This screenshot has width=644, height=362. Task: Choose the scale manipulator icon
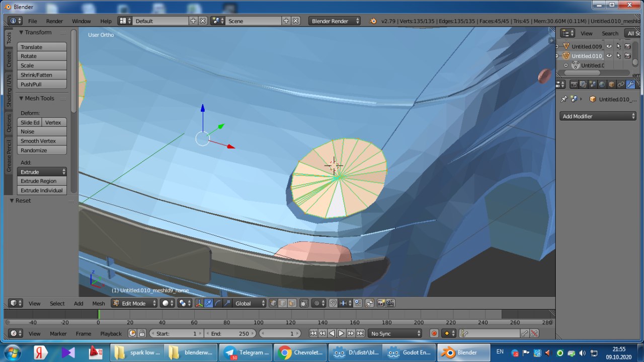point(227,303)
